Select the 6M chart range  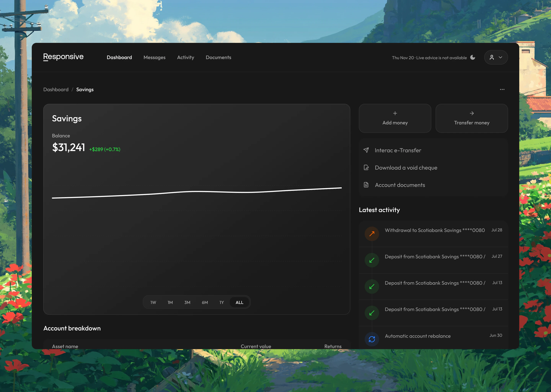pyautogui.click(x=205, y=302)
